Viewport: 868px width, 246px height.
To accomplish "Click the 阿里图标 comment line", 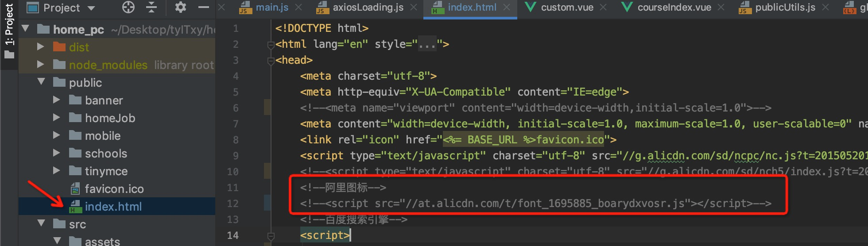I will tap(343, 188).
